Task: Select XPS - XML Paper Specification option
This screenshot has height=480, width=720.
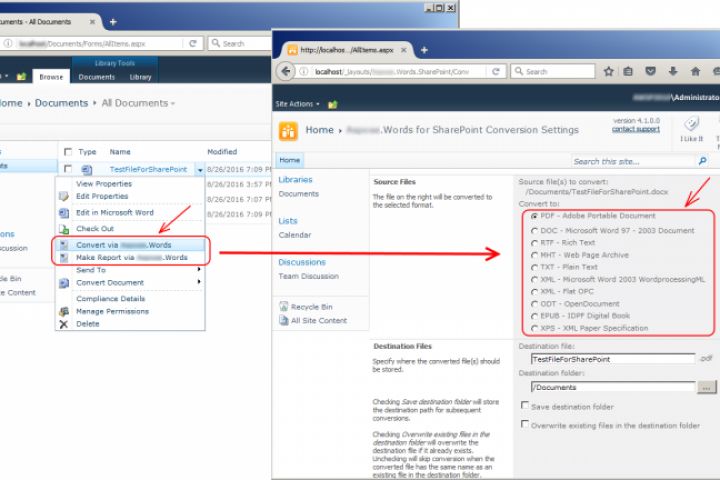Action: pyautogui.click(x=534, y=328)
